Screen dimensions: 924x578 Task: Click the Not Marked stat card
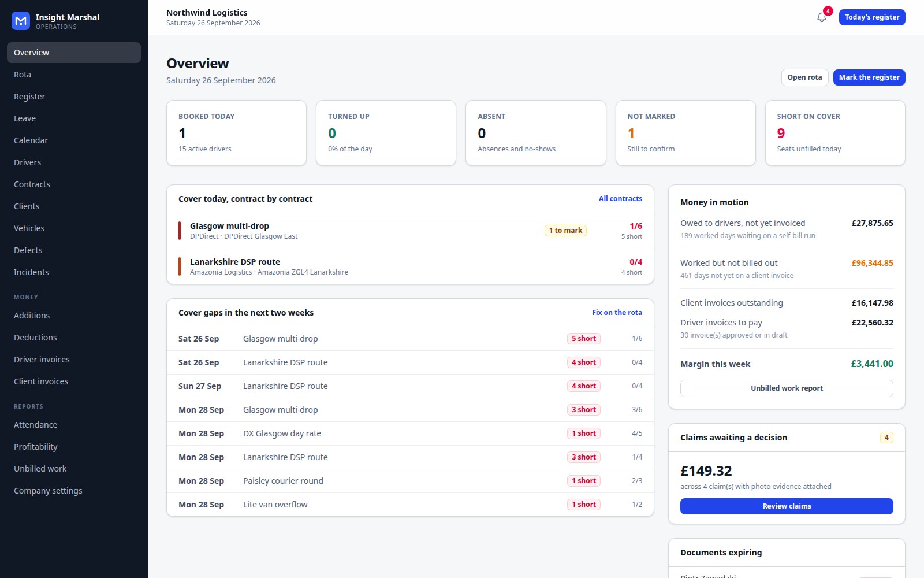pyautogui.click(x=685, y=133)
